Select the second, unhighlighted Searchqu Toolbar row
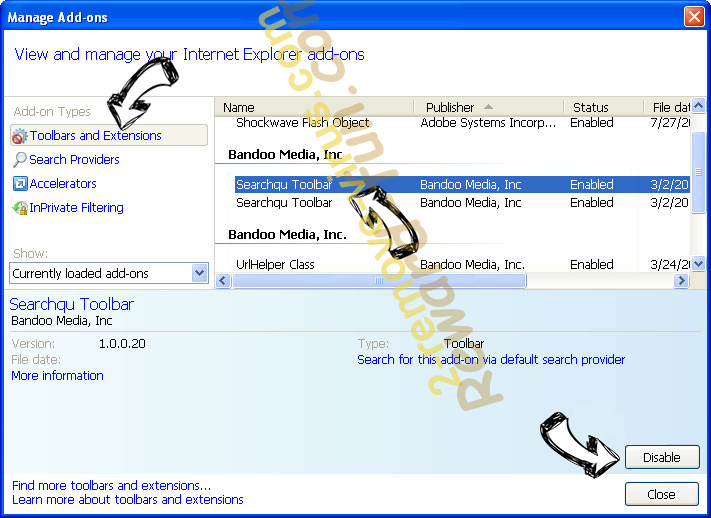Viewport: 711px width, 518px height. coord(462,203)
